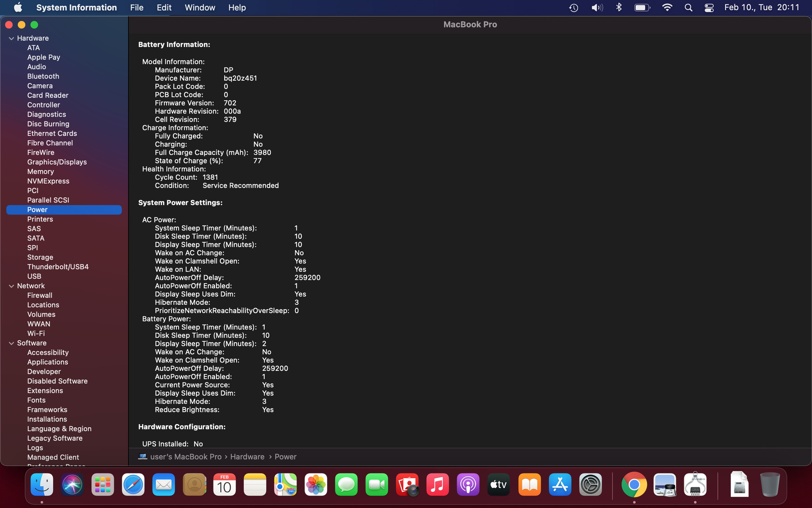Click the date and time in menu bar
This screenshot has width=812, height=508.
(x=762, y=8)
